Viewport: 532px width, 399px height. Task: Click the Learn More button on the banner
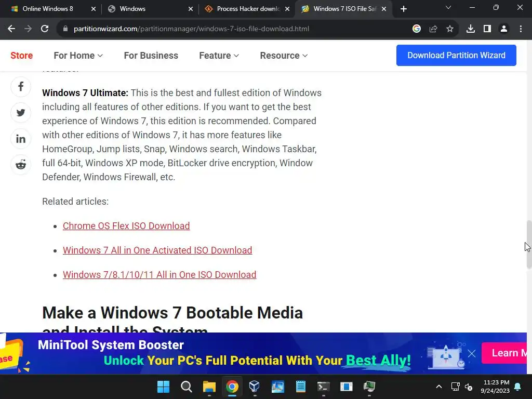point(504,353)
